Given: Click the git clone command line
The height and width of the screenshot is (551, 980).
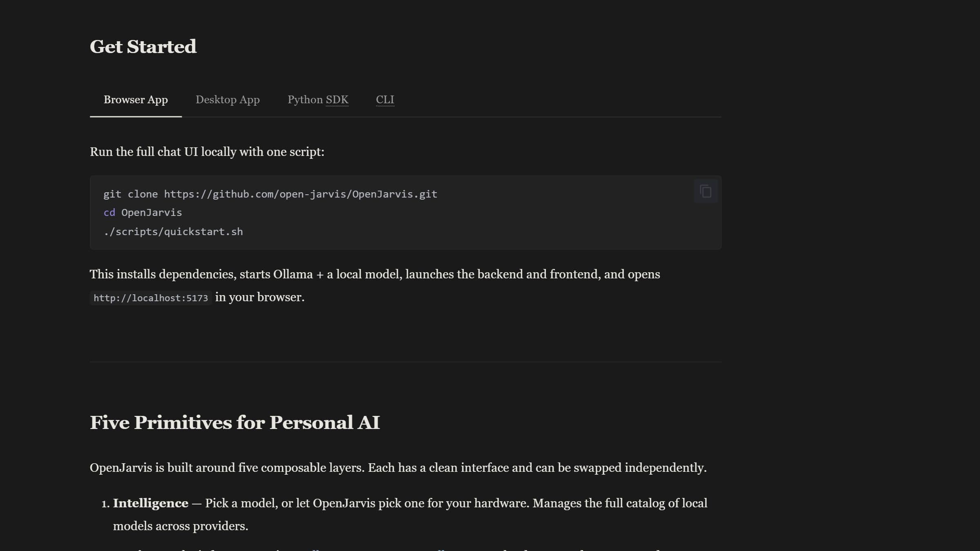Looking at the screenshot, I should 270,194.
